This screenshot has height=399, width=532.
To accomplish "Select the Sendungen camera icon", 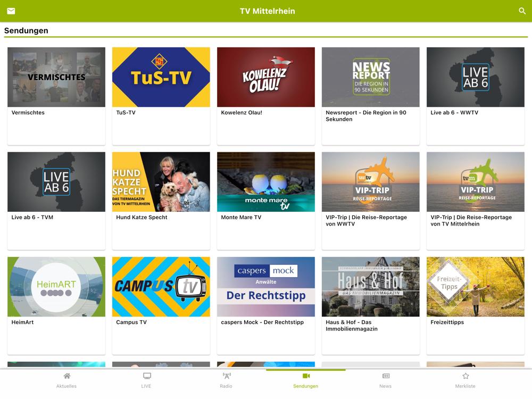I will coord(306,376).
